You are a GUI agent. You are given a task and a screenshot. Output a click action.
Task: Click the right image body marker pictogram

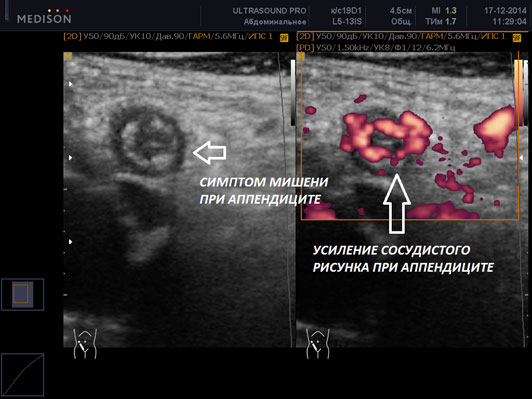coord(318,343)
